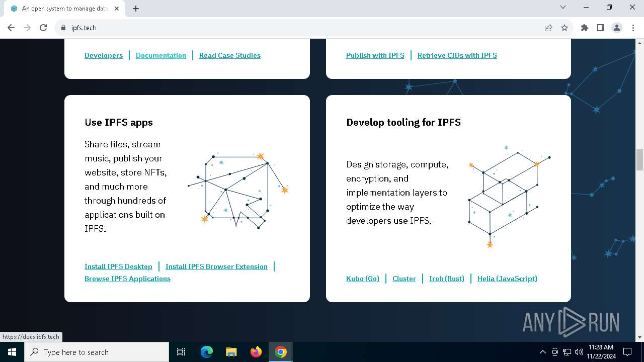Click the scrollbar down arrow
The width and height of the screenshot is (644, 362).
pyautogui.click(x=639, y=337)
